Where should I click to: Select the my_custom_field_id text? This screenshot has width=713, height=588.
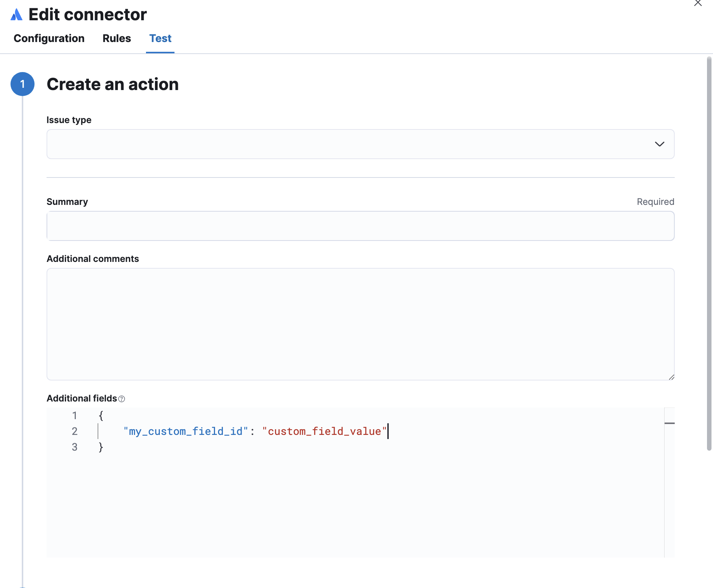pos(185,431)
